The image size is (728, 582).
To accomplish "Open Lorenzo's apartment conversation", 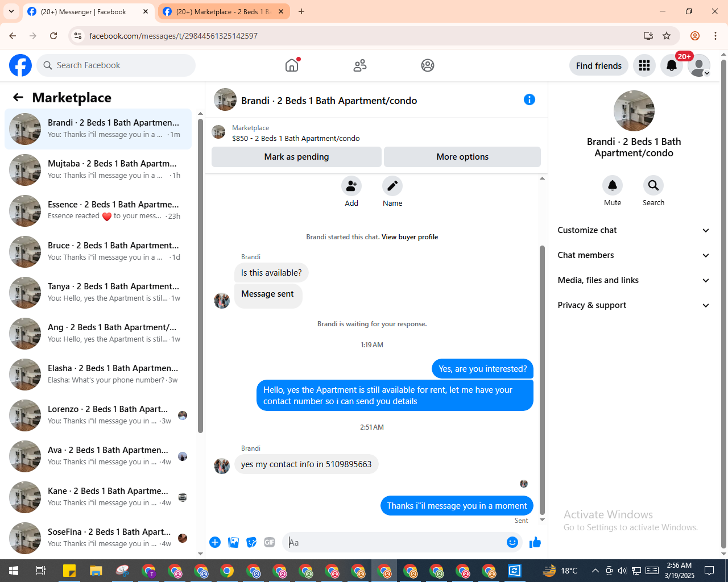I will pos(98,415).
